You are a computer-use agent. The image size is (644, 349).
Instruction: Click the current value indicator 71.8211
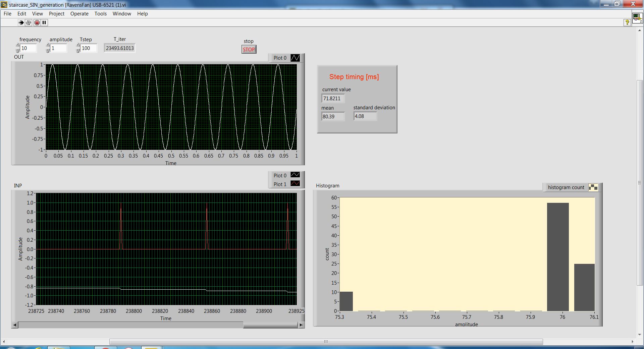pyautogui.click(x=333, y=99)
